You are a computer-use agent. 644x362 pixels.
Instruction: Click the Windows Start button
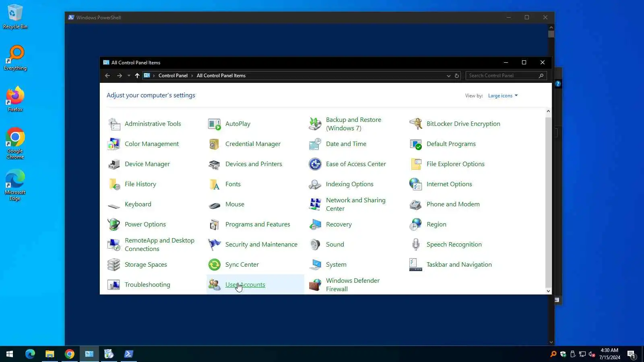tap(10, 354)
